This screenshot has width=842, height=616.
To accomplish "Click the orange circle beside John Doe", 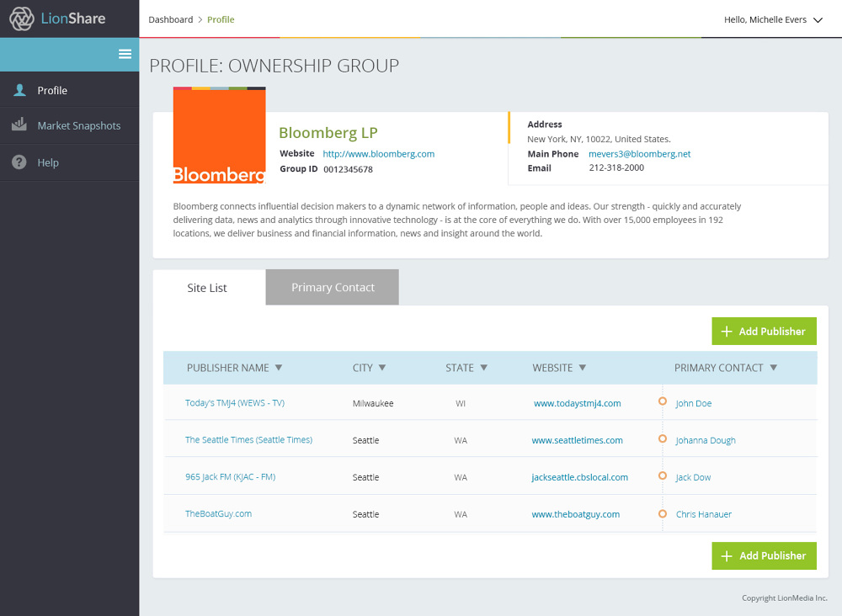I will 663,401.
